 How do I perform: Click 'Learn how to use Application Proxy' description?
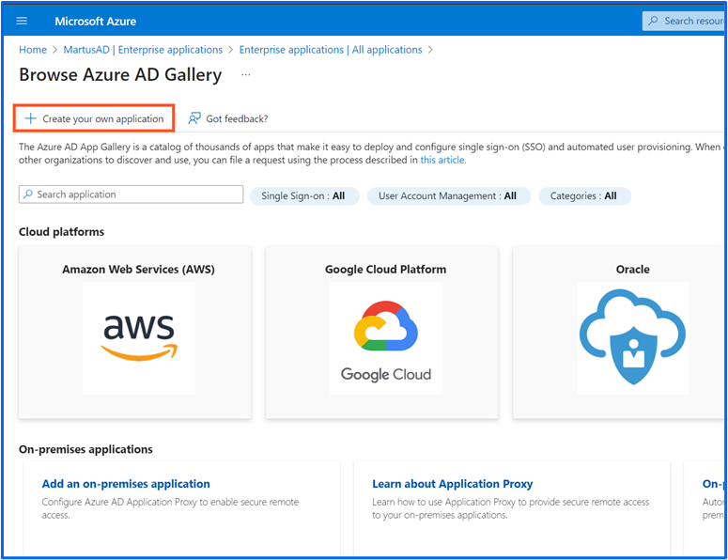[x=510, y=508]
